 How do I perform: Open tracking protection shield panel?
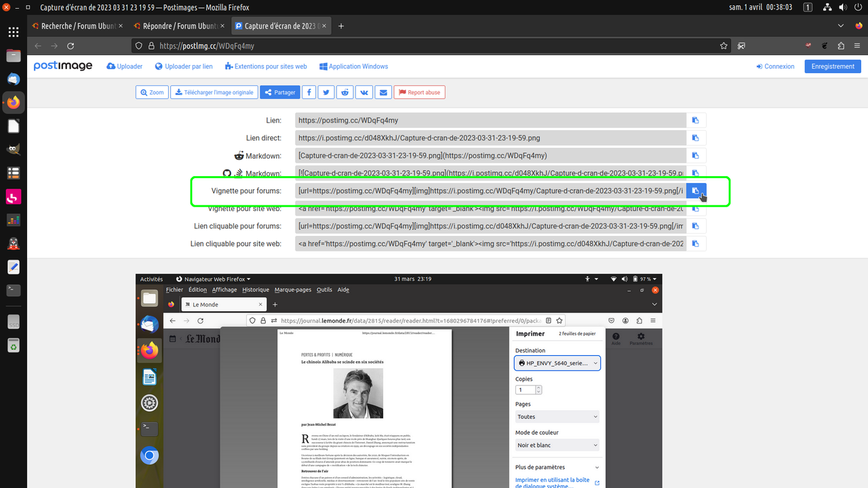tap(139, 46)
